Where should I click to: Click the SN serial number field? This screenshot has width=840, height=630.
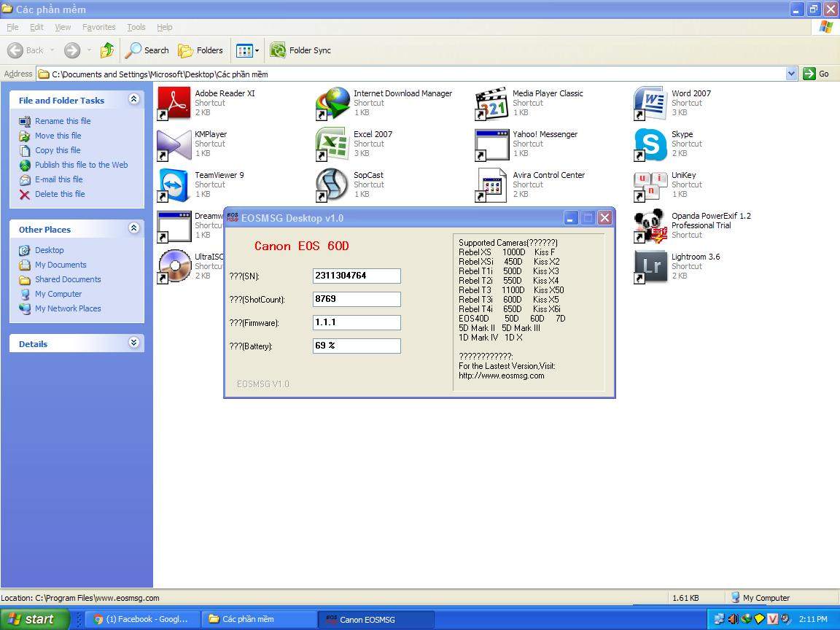[357, 276]
